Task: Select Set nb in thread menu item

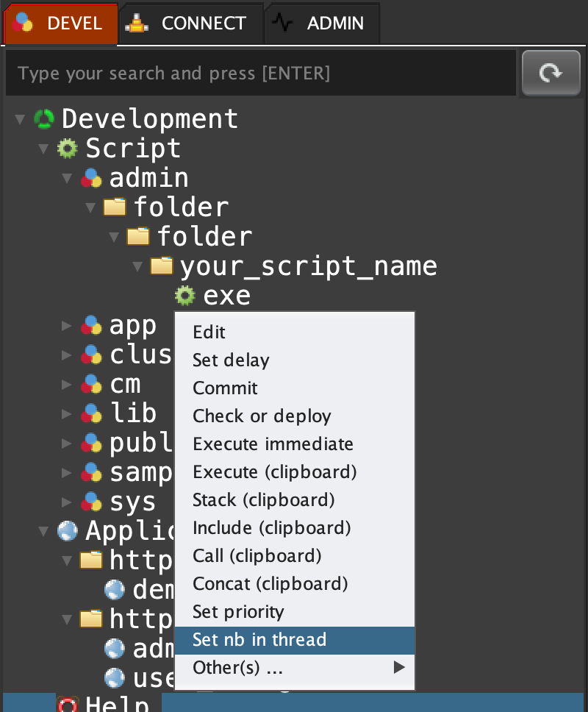Action: pos(294,640)
